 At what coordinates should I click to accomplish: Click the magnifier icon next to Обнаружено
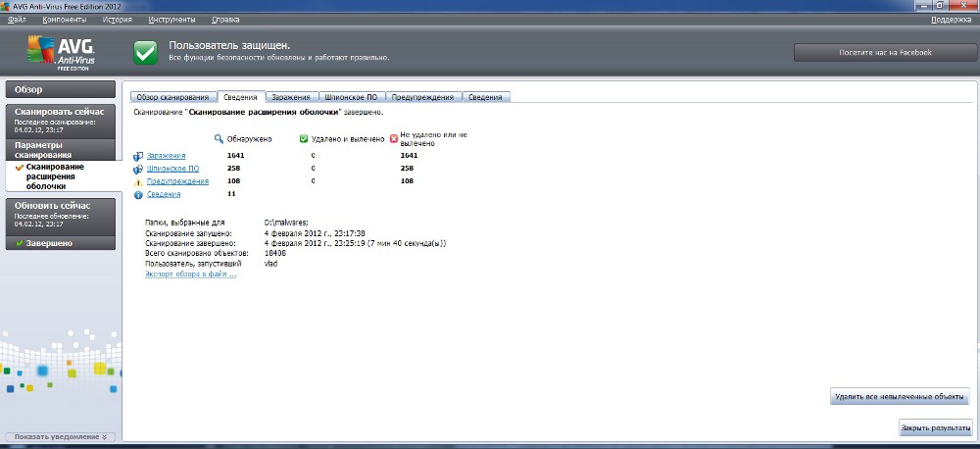[219, 139]
